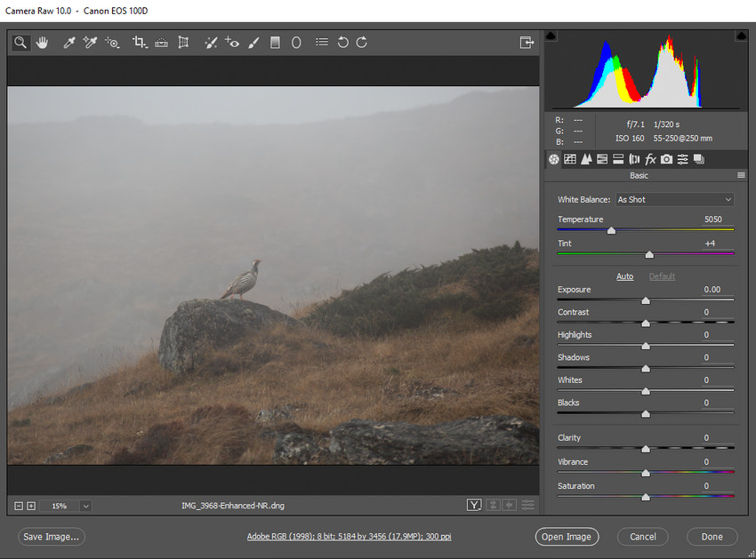This screenshot has width=756, height=559.
Task: Switch to the Tone Curve panel
Action: [x=569, y=159]
